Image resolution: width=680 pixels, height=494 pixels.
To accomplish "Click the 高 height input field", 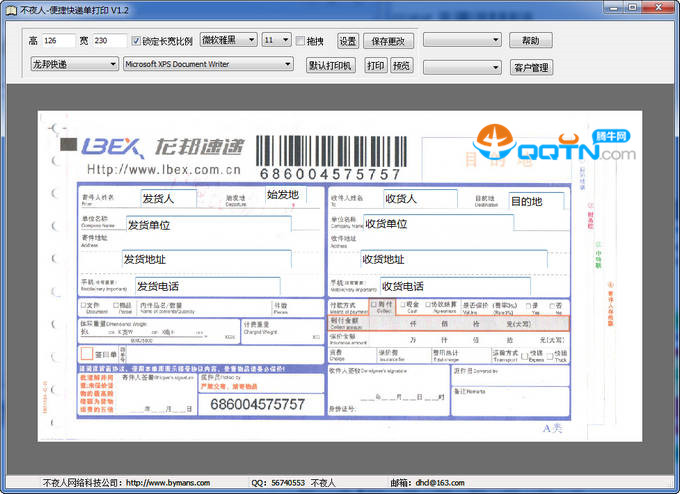I will pos(60,41).
